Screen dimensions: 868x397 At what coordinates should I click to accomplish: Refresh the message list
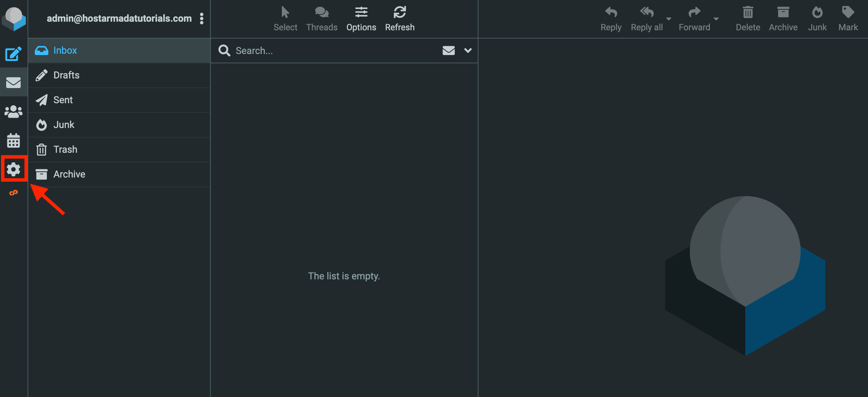[x=400, y=19]
